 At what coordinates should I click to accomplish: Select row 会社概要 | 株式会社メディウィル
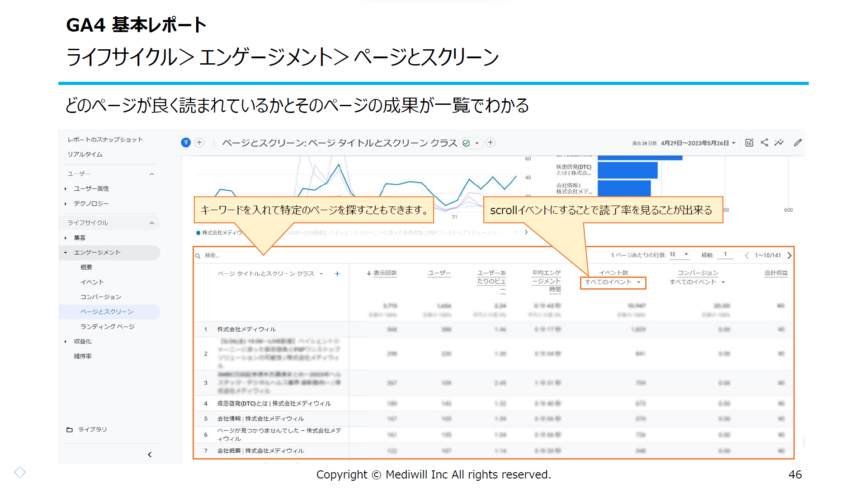[260, 451]
